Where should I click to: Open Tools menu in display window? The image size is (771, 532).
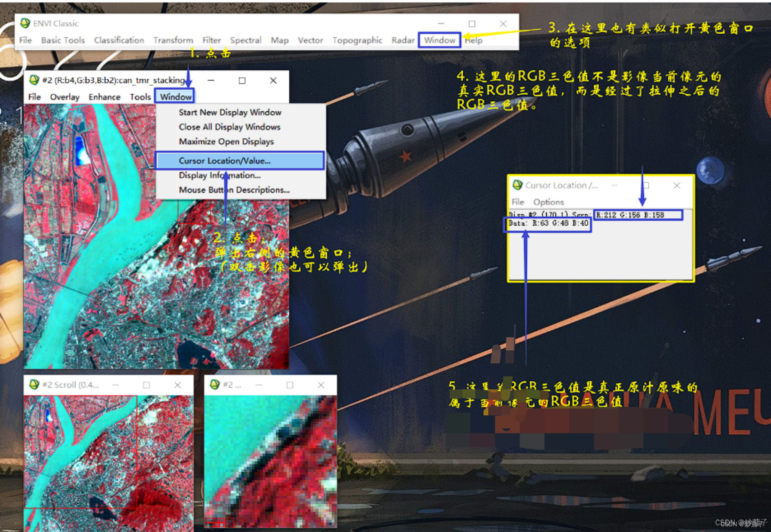[x=140, y=97]
